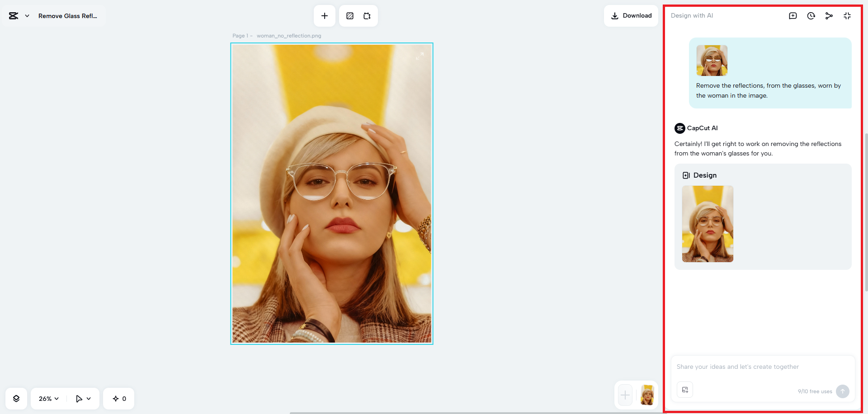Download the edited image
This screenshot has width=868, height=414.
[631, 15]
